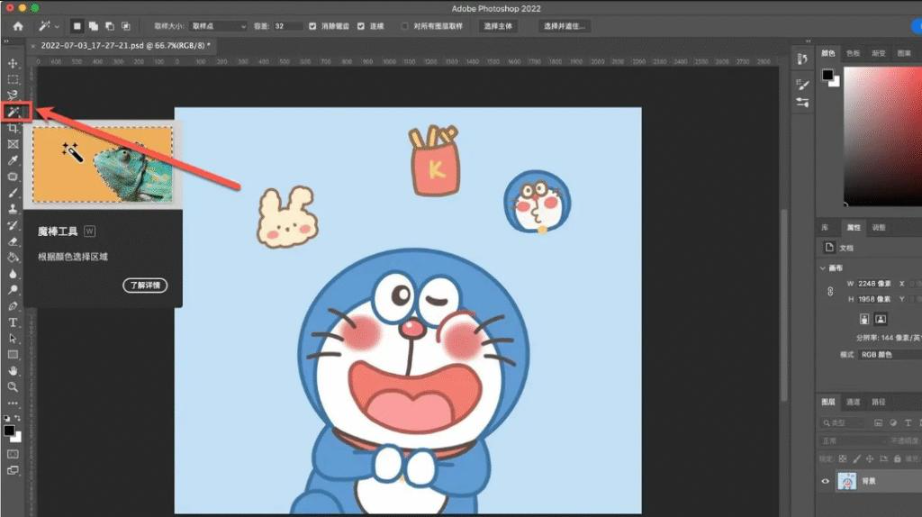Image resolution: width=922 pixels, height=517 pixels.
Task: Open the Edit Toolbar three-dots menu
Action: click(x=12, y=403)
